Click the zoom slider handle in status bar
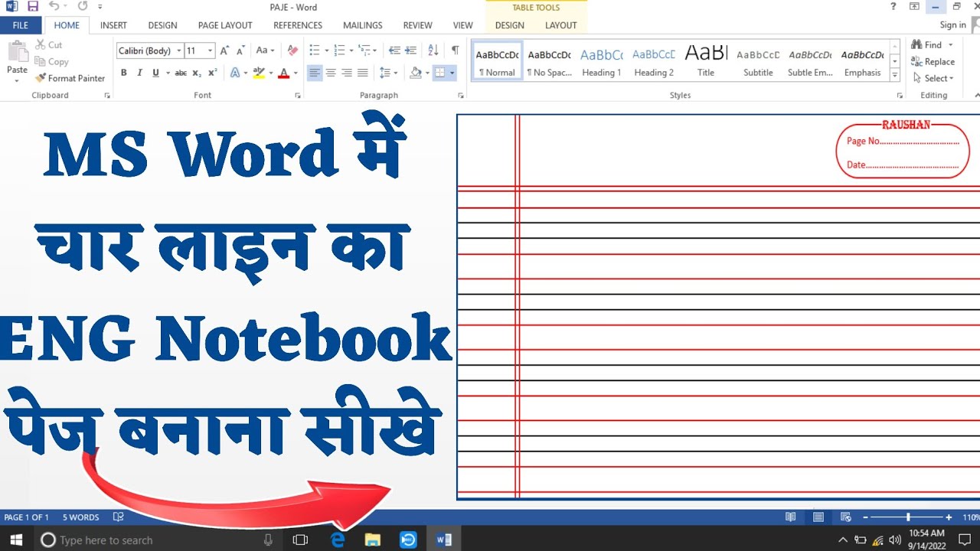The image size is (980, 551). pos(908,517)
